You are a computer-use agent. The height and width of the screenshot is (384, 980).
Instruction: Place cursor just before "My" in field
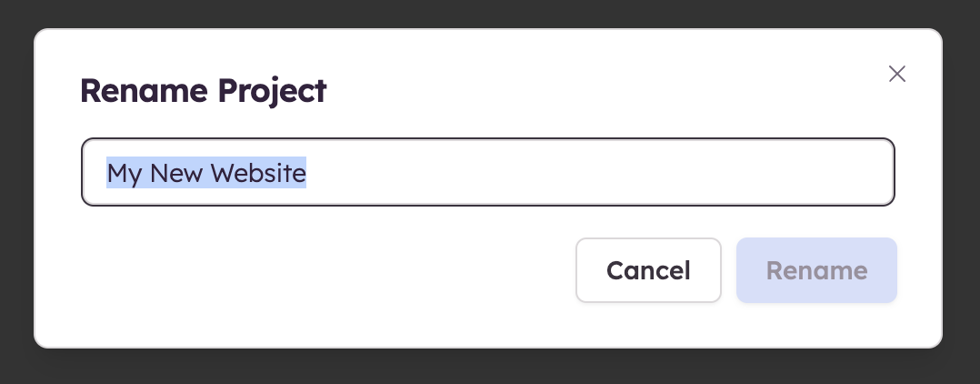(107, 172)
